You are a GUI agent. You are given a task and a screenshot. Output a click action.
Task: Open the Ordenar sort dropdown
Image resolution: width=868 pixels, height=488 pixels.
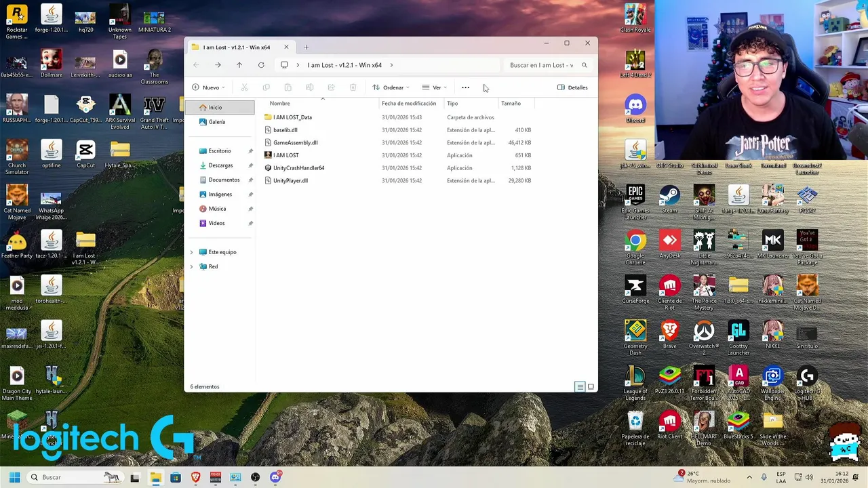(x=391, y=87)
